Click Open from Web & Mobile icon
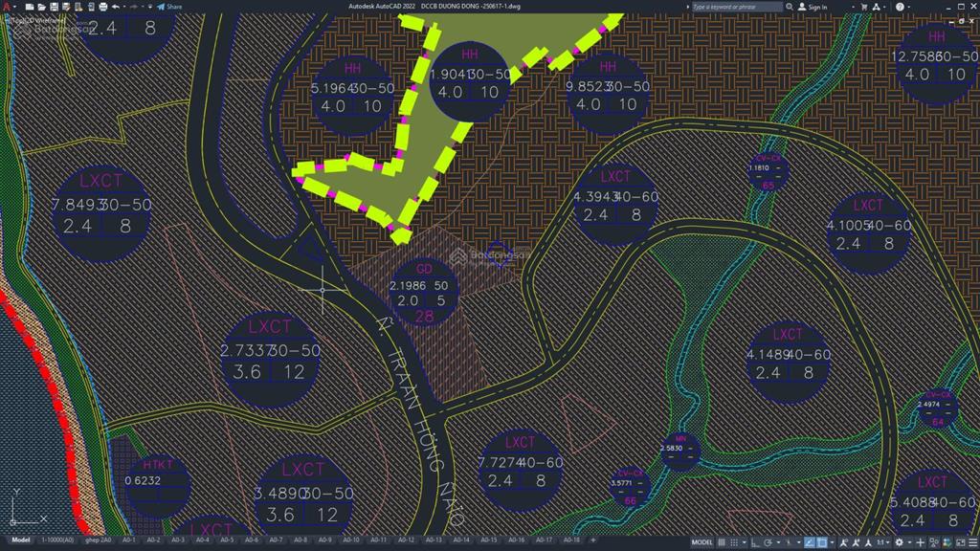980x551 pixels. pyautogui.click(x=78, y=7)
